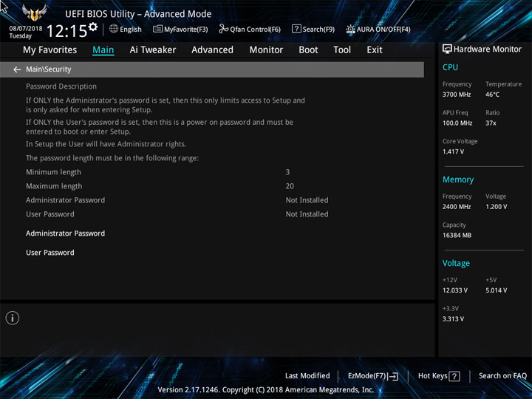Click the info circle icon
Screen dimensions: 532x399
pos(13,318)
